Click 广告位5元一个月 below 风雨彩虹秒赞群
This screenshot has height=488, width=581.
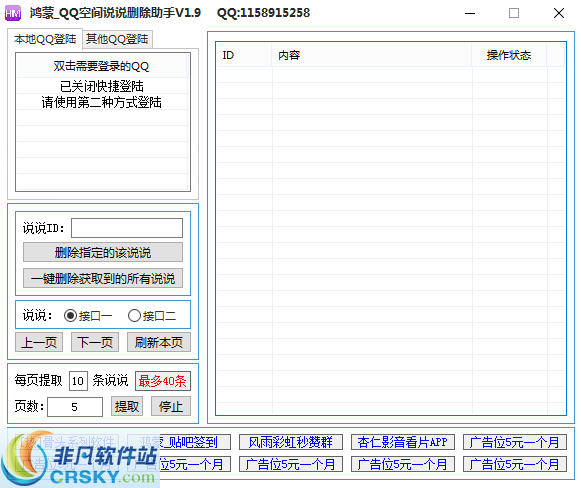[x=290, y=464]
